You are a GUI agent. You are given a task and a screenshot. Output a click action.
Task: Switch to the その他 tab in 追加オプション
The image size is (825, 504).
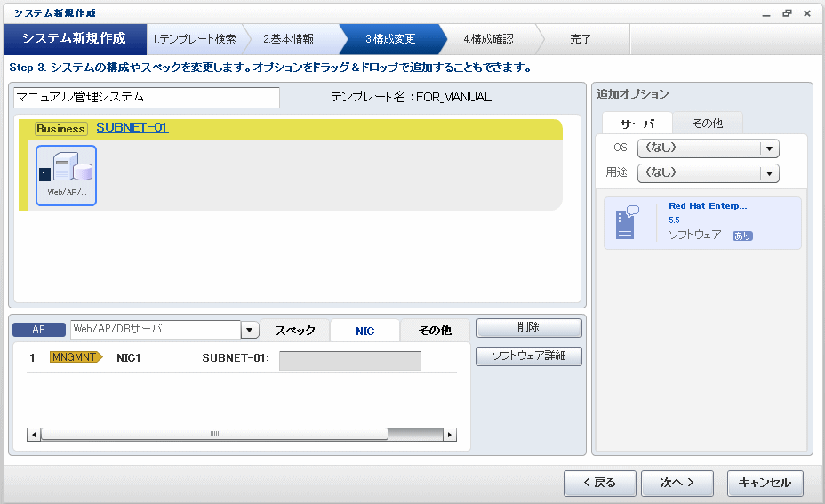tap(707, 124)
